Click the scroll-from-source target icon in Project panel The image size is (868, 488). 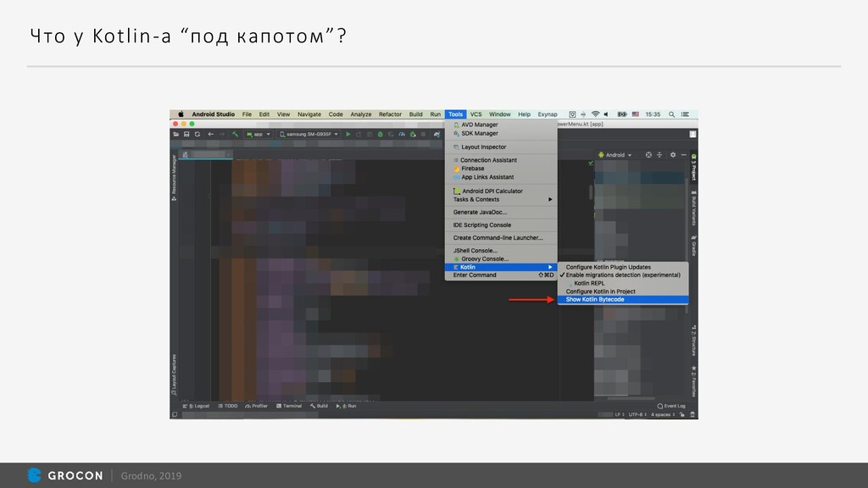pyautogui.click(x=648, y=155)
